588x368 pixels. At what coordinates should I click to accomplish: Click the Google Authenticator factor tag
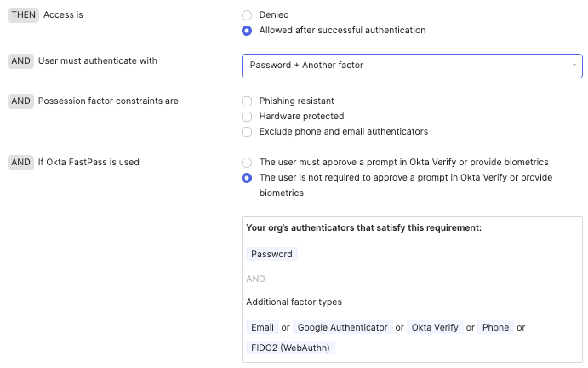coord(342,327)
